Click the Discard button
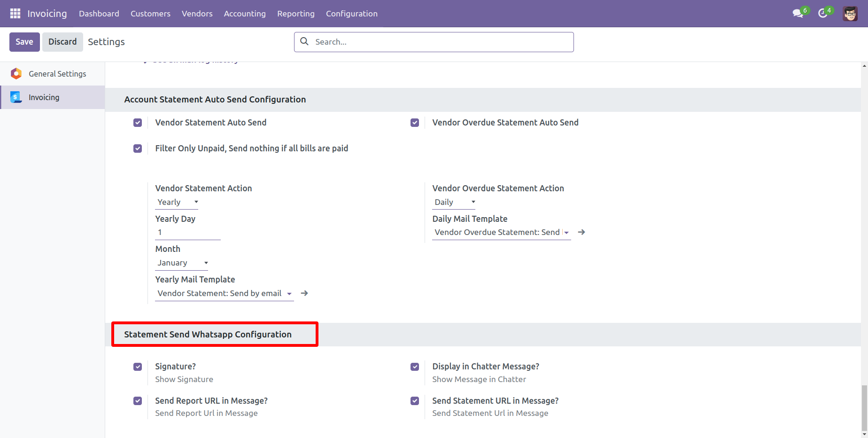 [x=62, y=42]
